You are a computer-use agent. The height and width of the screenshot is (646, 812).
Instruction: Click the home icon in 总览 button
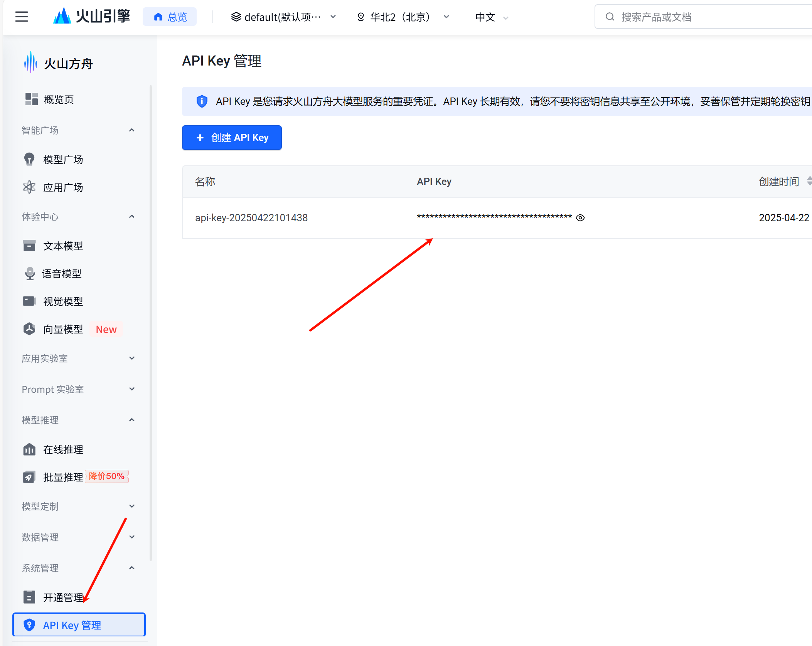[158, 17]
